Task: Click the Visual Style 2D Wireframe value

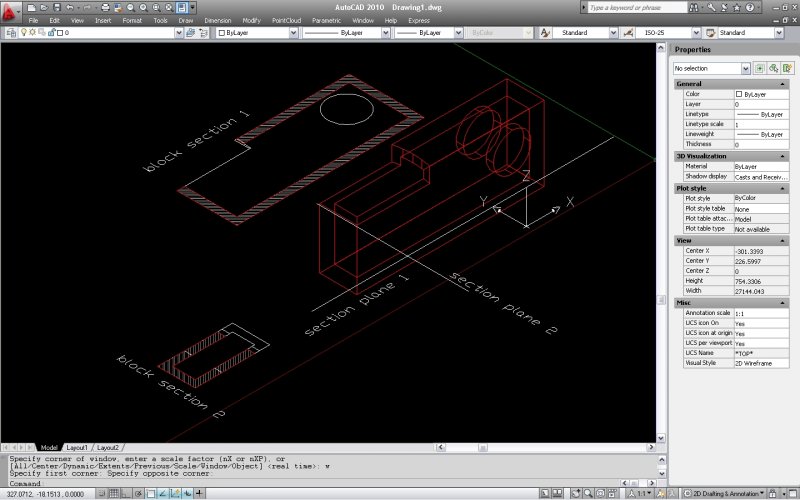Action: [x=761, y=363]
